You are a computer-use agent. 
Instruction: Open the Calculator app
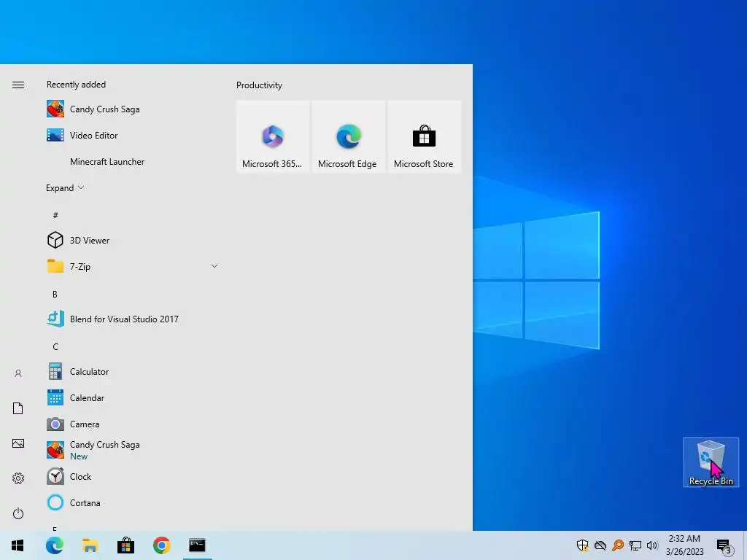click(133, 371)
